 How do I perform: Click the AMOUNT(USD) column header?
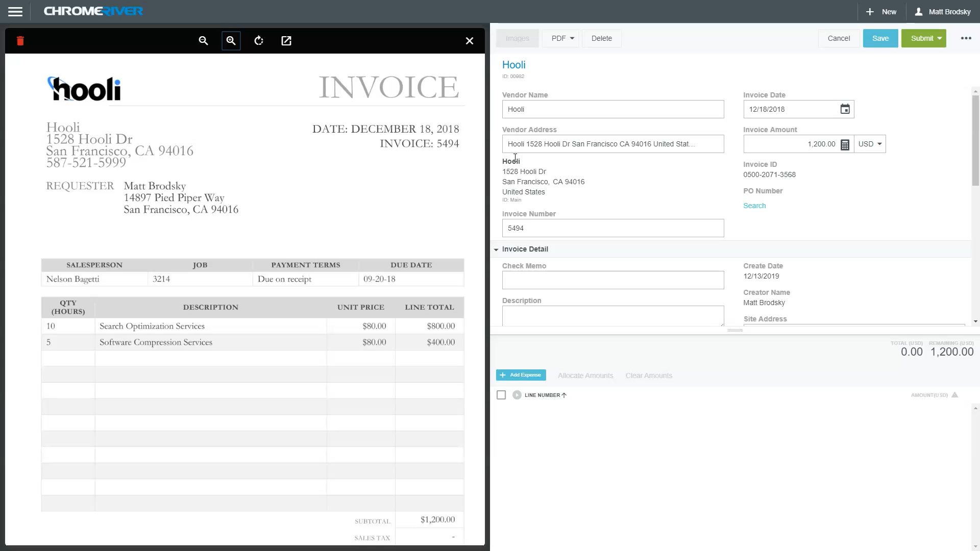929,395
